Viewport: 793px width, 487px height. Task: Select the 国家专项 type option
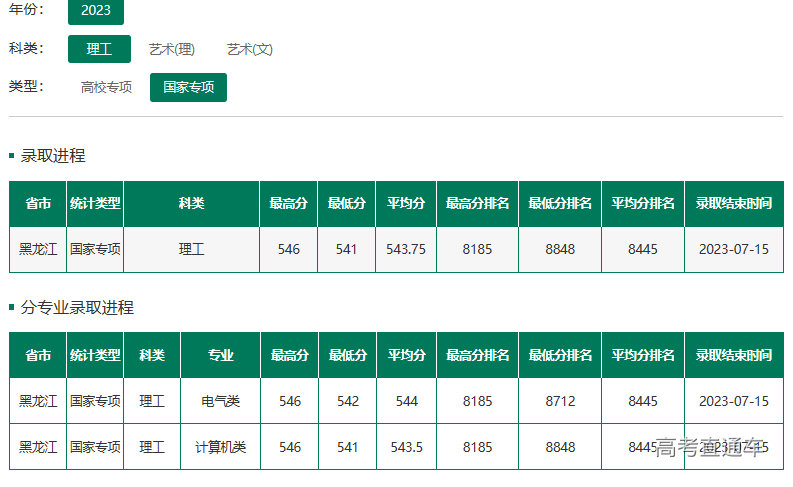tap(188, 87)
